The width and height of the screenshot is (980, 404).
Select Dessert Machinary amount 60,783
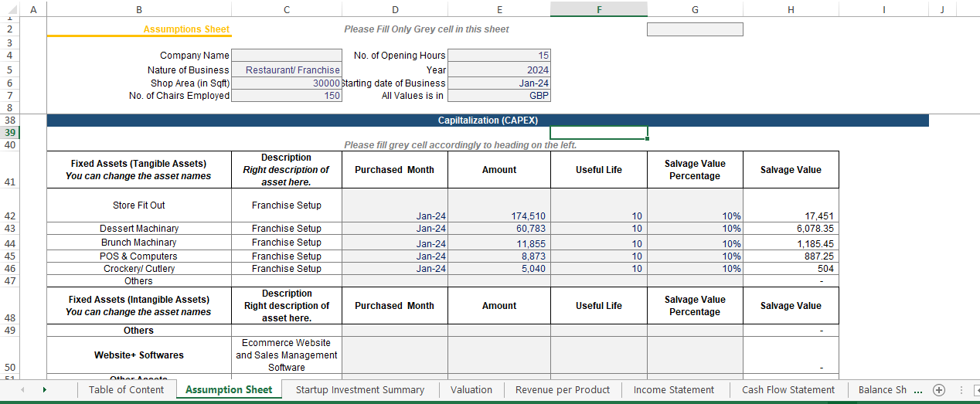(499, 229)
